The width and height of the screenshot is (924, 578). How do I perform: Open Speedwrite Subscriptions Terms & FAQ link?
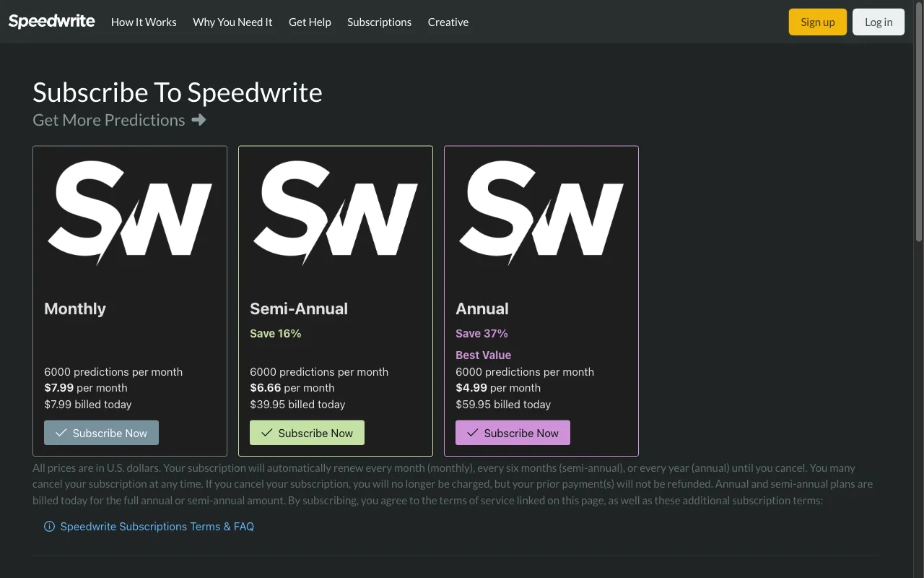(157, 526)
